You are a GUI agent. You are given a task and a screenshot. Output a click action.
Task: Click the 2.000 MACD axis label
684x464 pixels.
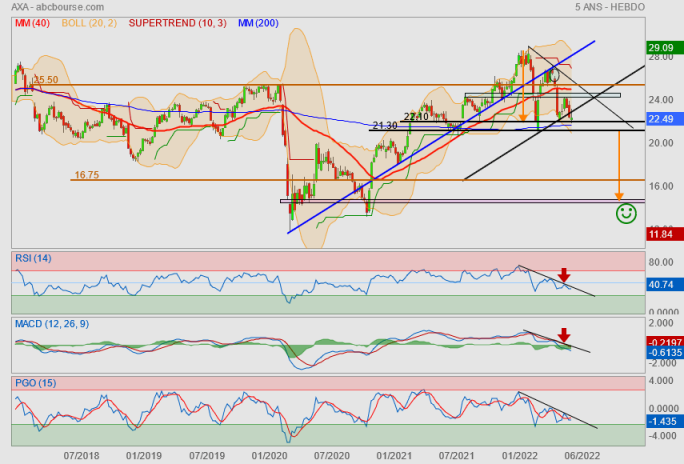click(x=661, y=323)
